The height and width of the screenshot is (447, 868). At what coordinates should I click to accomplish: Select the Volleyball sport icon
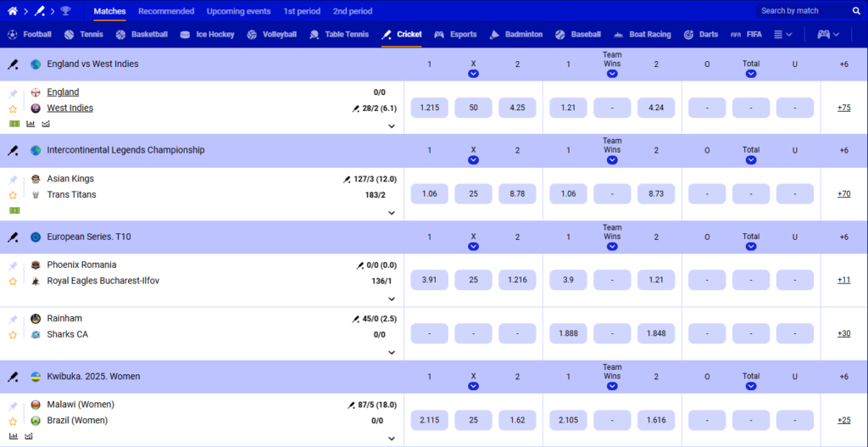click(252, 34)
